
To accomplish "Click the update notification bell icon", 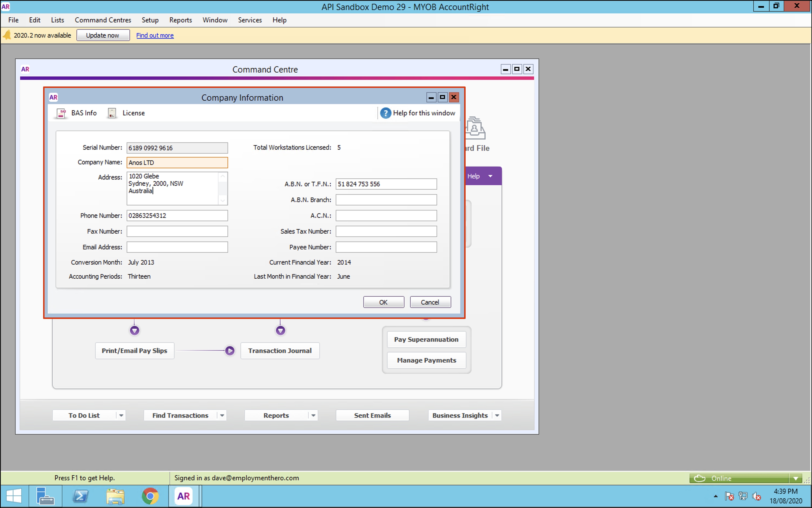I will (x=7, y=35).
